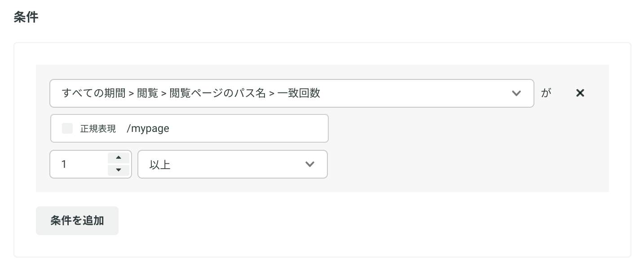Click the 正規表現 label text
644x271 pixels.
point(98,129)
